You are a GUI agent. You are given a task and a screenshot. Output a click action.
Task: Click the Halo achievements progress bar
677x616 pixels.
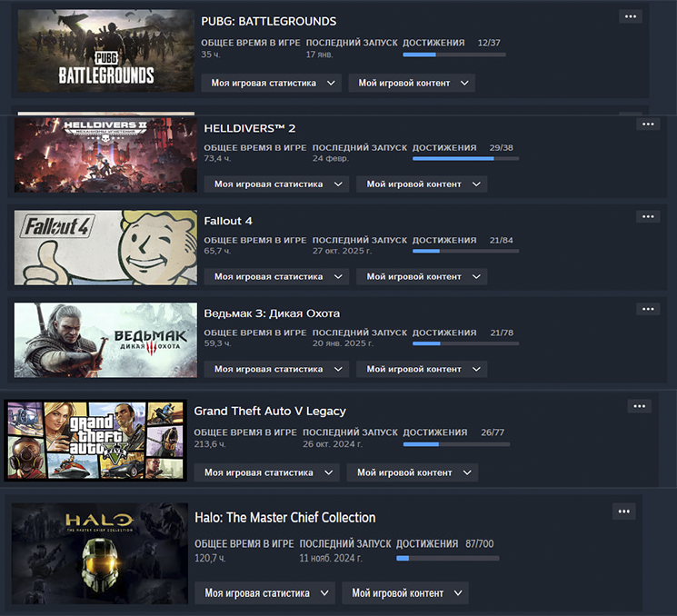pyautogui.click(x=447, y=558)
